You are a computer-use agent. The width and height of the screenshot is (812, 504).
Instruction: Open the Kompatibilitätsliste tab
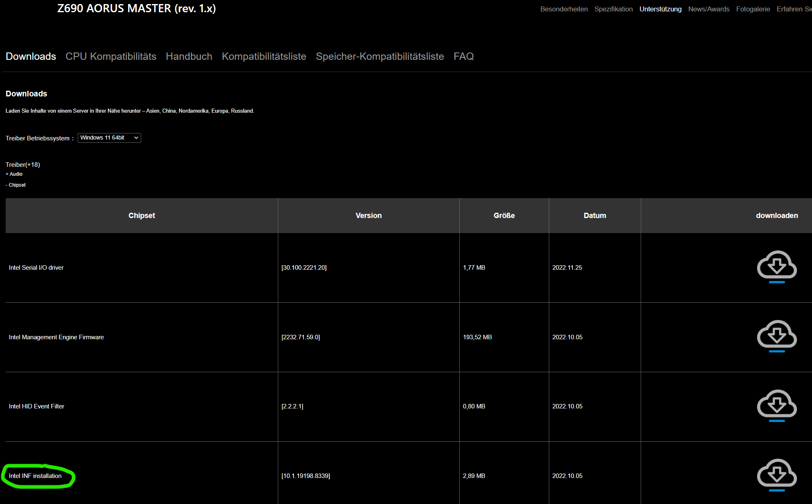click(x=264, y=57)
